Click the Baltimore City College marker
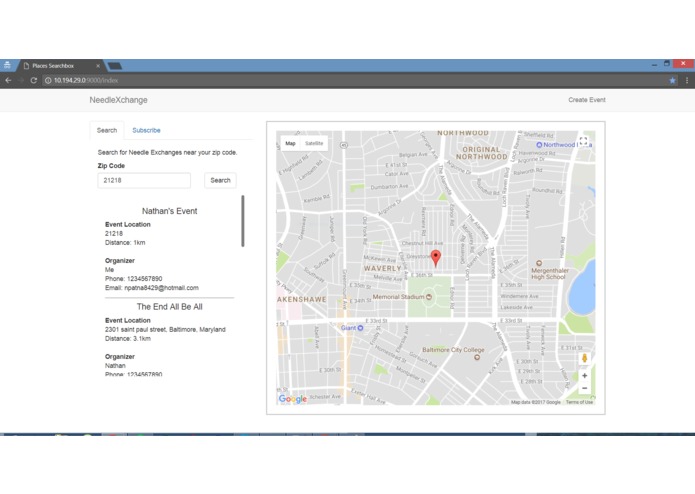 [477, 357]
